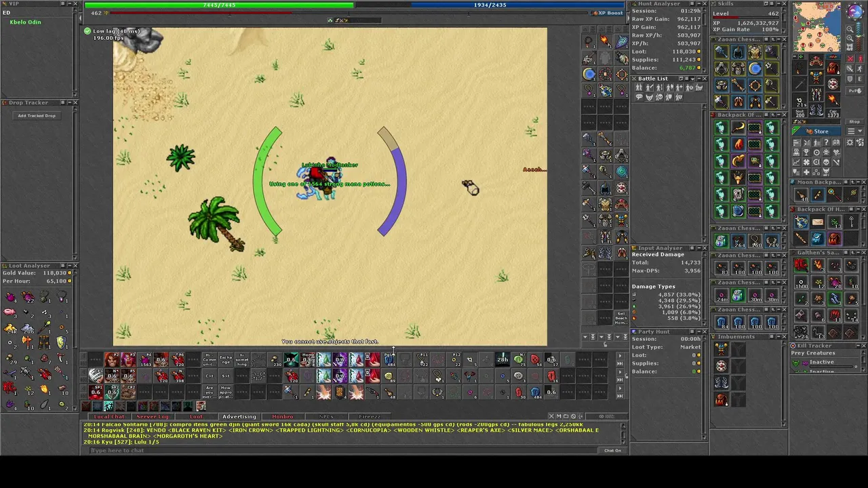Click the action bar padlock icon

coord(627,376)
